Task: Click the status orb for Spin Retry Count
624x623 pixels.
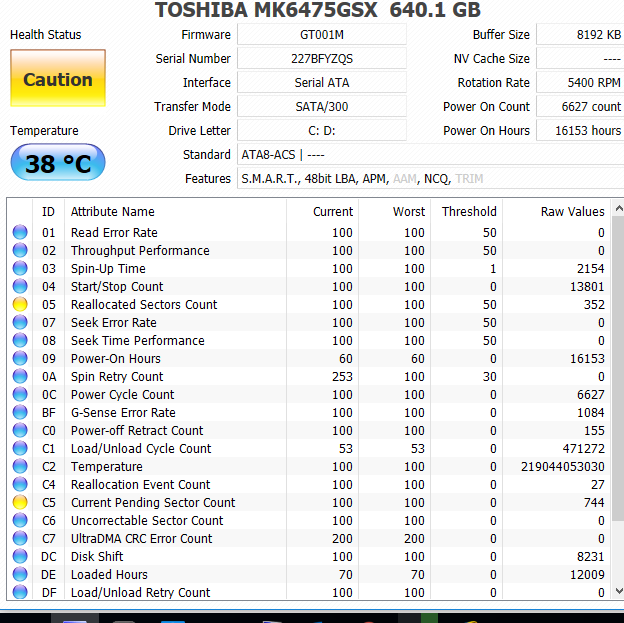Action: tap(20, 376)
